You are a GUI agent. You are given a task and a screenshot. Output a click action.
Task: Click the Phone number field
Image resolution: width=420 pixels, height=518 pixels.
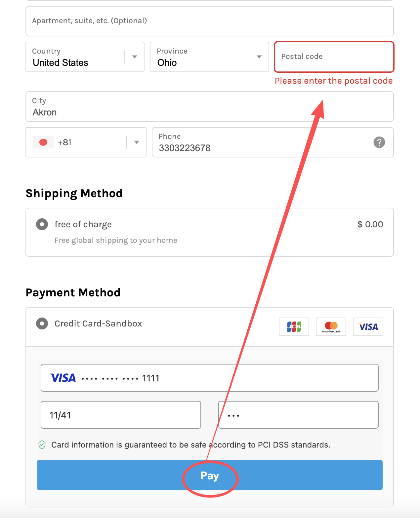(261, 143)
